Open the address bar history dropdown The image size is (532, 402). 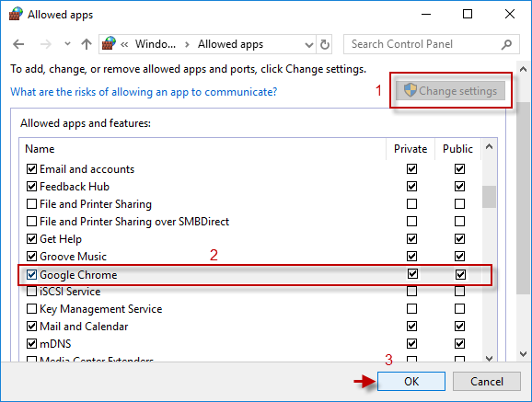[x=308, y=45]
